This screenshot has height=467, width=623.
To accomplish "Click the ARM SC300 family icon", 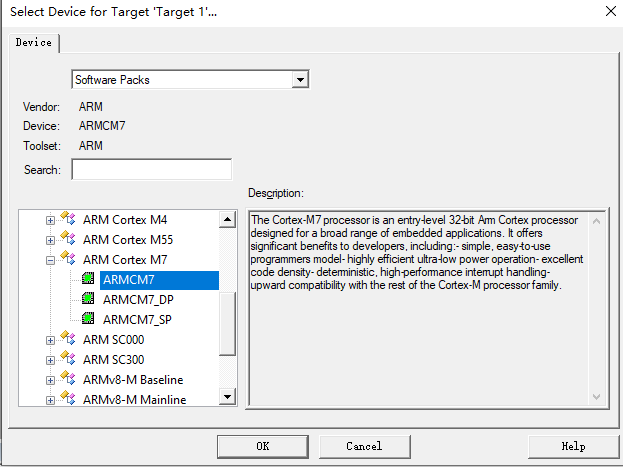I will pyautogui.click(x=68, y=358).
